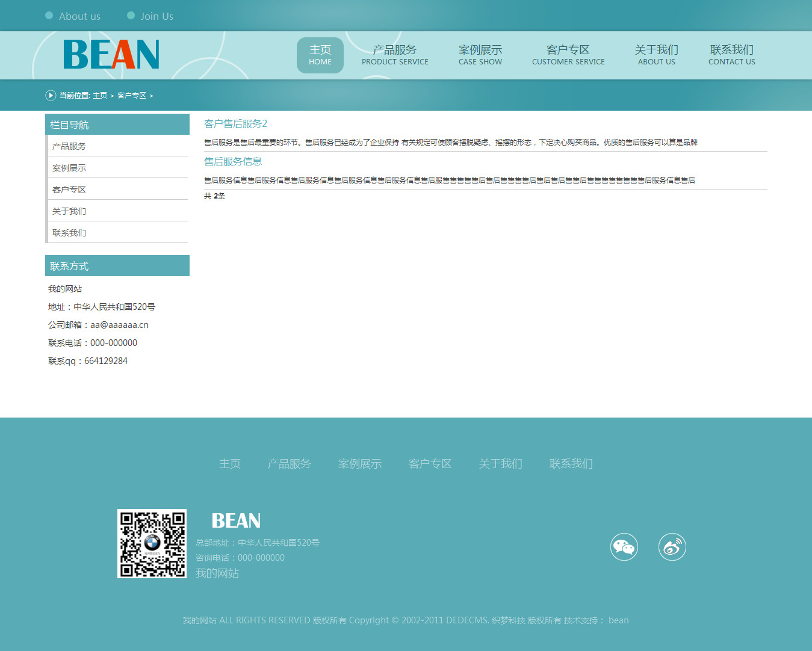Click 我的网站 link below footer phone
This screenshot has height=651, width=812.
coord(217,573)
